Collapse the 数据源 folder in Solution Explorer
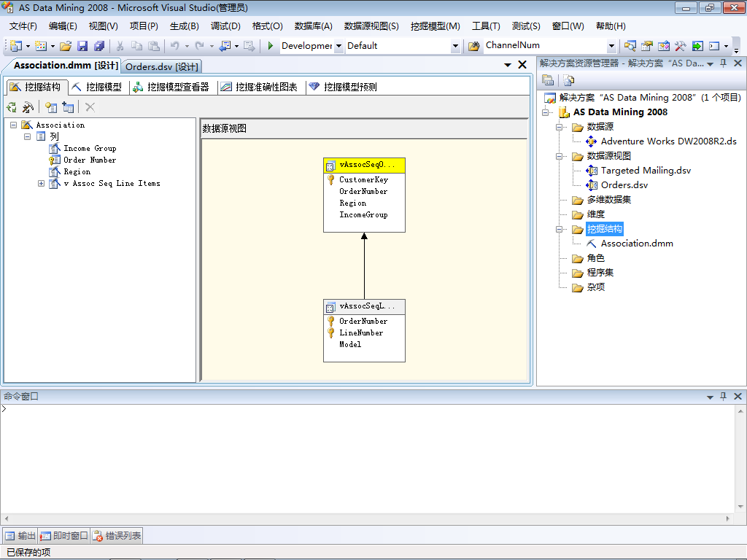Image resolution: width=747 pixels, height=560 pixels. pos(560,127)
